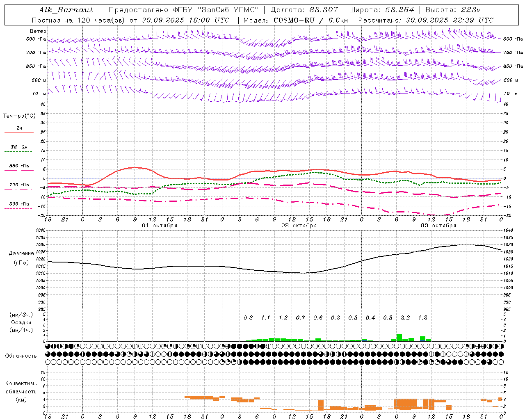This screenshot has height=420, width=525.
Task: Click the precipitation total "0.2"
Action: (336, 317)
